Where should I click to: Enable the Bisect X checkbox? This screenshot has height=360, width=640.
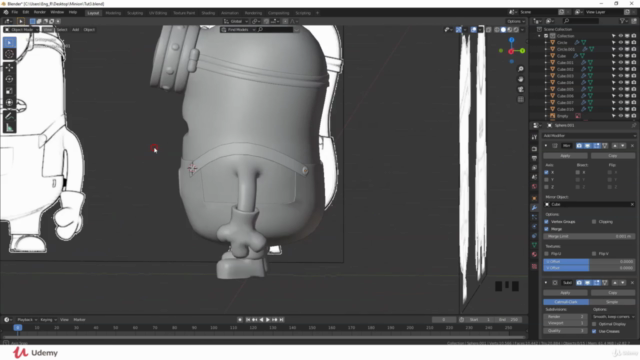tap(578, 172)
